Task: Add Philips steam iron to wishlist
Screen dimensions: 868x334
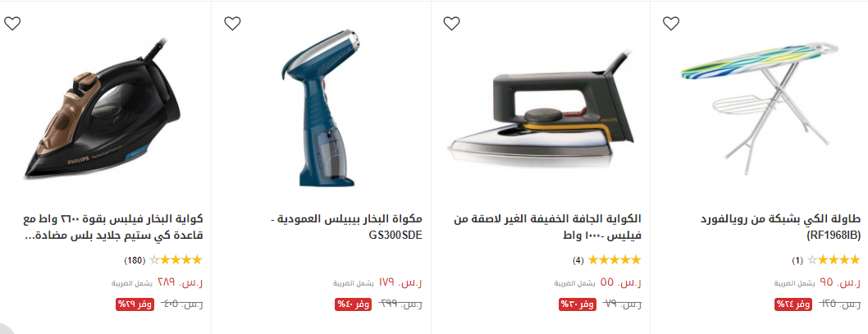Action: [12, 23]
